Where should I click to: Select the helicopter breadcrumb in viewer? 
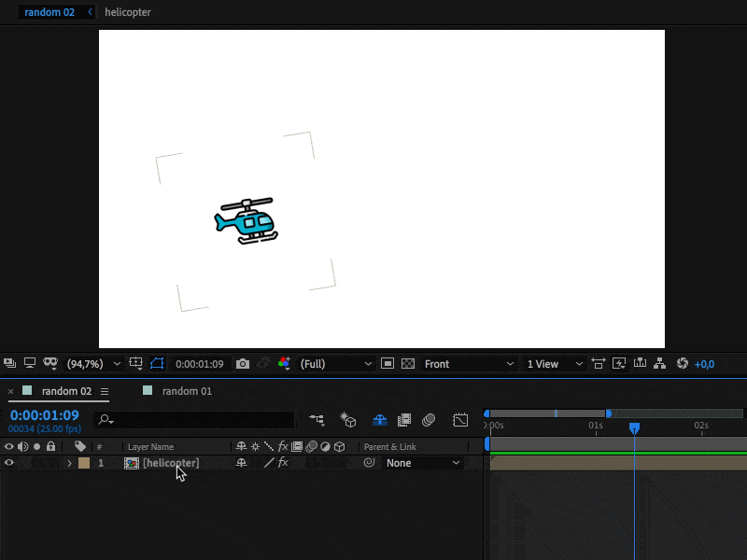(128, 12)
